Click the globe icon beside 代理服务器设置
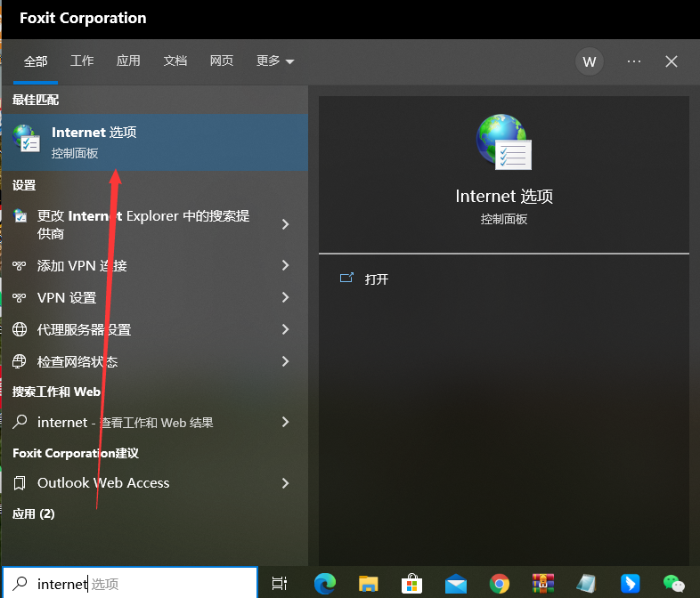This screenshot has height=598, width=700. [x=20, y=329]
